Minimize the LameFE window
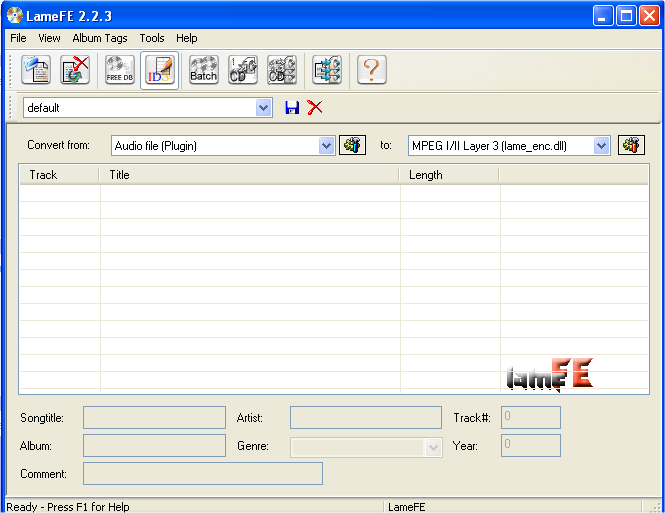The image size is (665, 513). click(603, 16)
